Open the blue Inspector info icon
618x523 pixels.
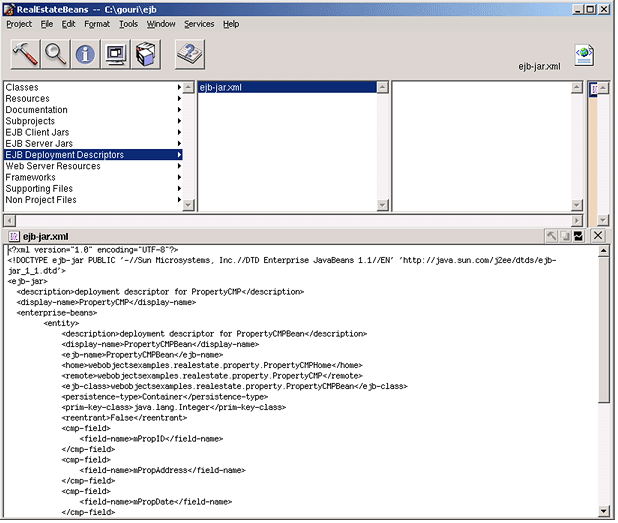(x=86, y=54)
